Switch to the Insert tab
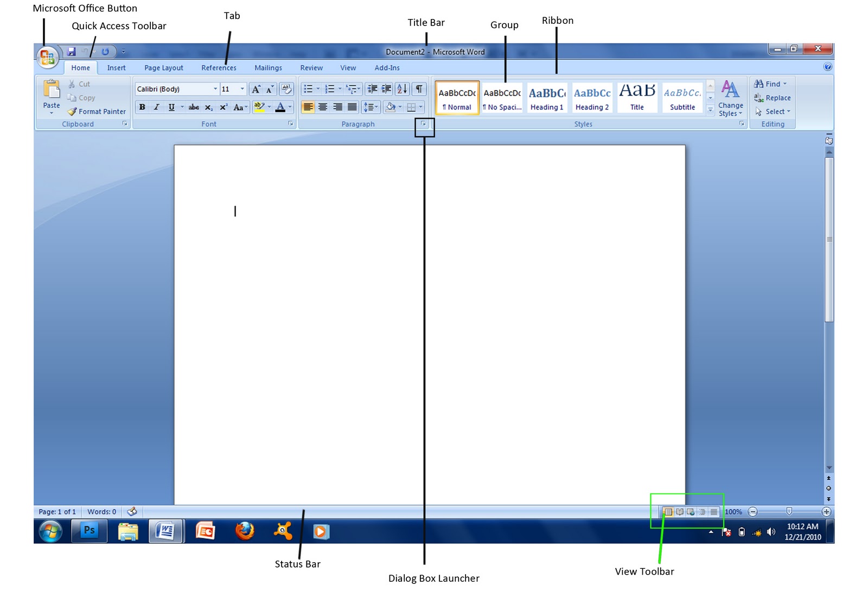Viewport: 868px width, 598px height. [x=116, y=68]
